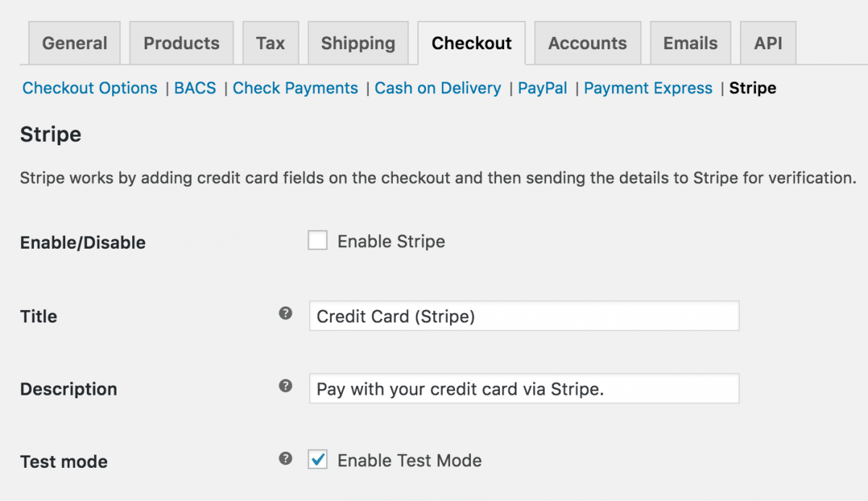Go to the Accounts tab

(x=587, y=43)
